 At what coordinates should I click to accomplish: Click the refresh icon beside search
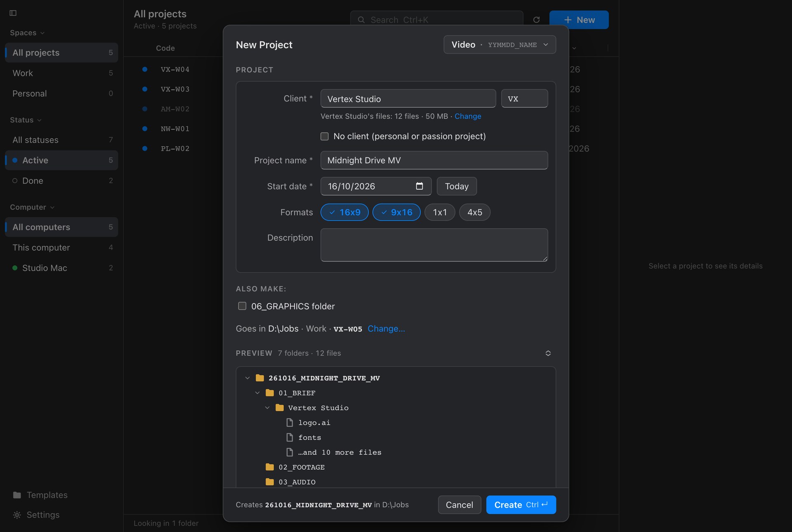[536, 20]
